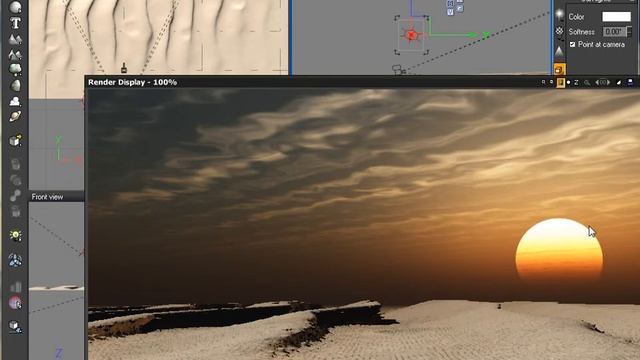This screenshot has width=640, height=360.
Task: Zoom in the Render Display
Action: pos(543,82)
